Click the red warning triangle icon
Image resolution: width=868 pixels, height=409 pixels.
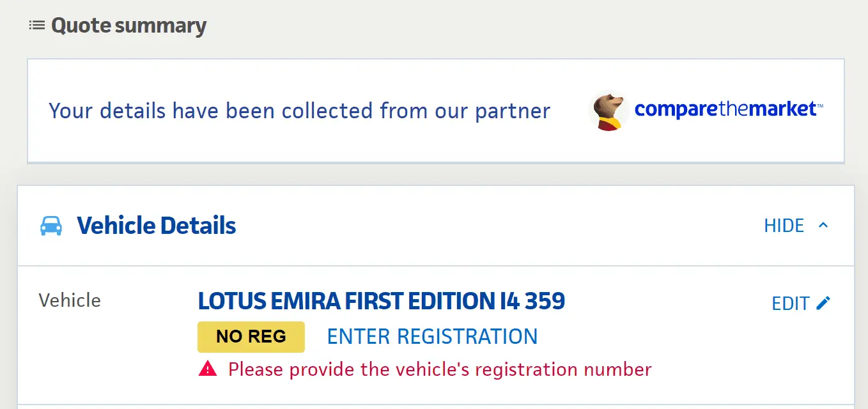(x=208, y=369)
